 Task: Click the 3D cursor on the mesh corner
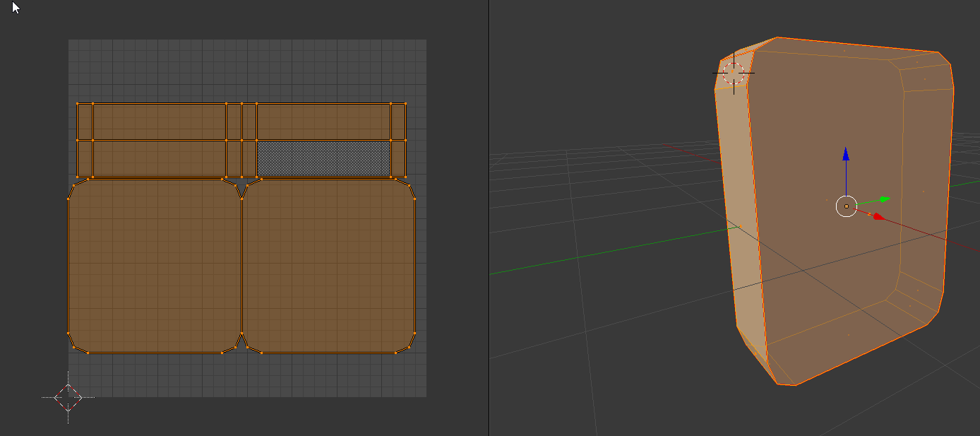pos(734,72)
